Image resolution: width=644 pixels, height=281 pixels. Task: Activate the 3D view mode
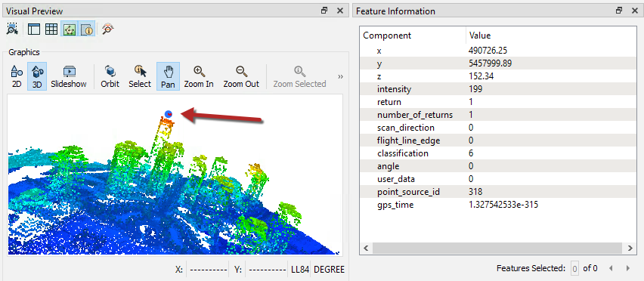[x=37, y=77]
